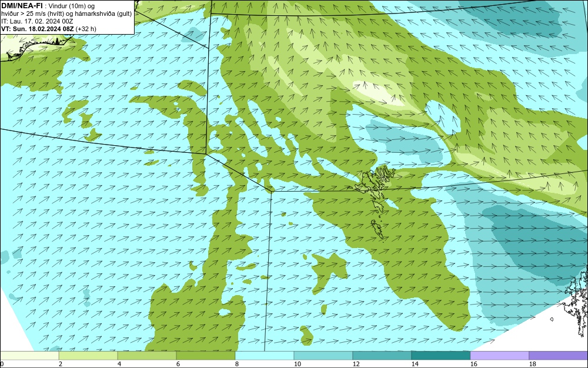Viewport: 588px width, 368px height.
Task: Click the legend swatch between 0 and 2
Action: pyautogui.click(x=29, y=355)
